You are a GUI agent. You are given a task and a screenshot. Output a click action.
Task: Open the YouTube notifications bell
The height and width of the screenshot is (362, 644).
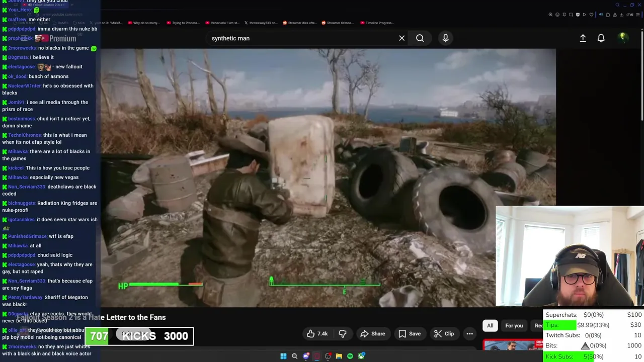click(x=601, y=38)
